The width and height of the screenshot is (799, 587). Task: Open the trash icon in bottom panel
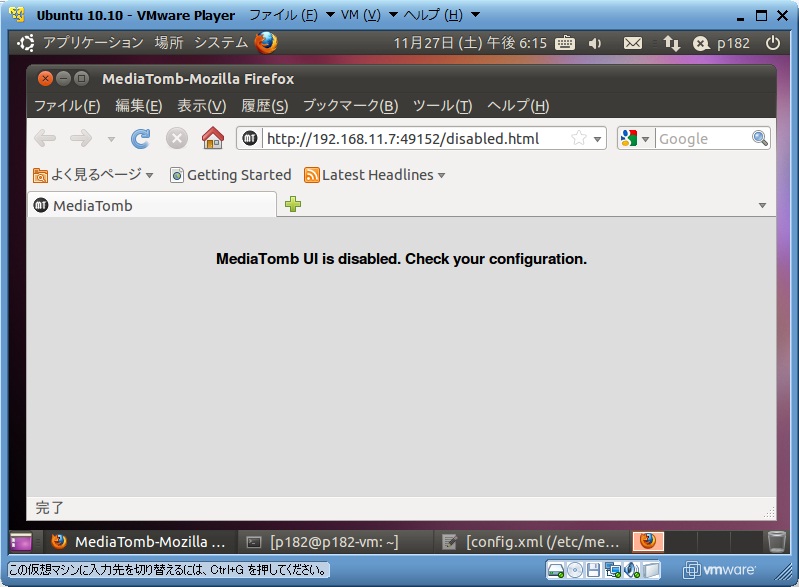tap(777, 541)
